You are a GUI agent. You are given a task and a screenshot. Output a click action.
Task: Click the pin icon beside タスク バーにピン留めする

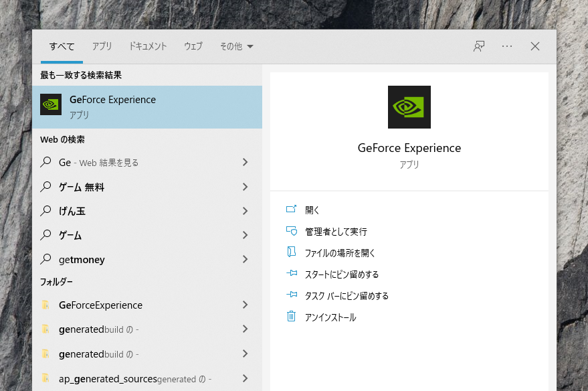[x=292, y=294]
